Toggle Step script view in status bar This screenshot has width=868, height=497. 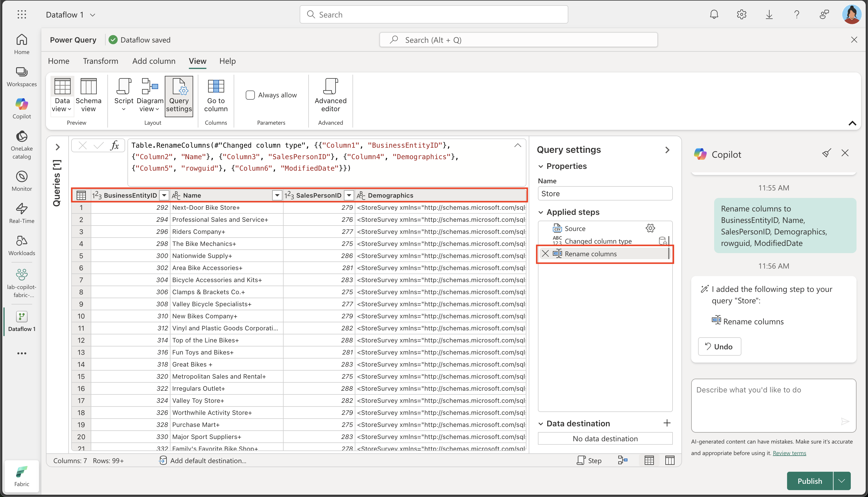[x=589, y=461]
